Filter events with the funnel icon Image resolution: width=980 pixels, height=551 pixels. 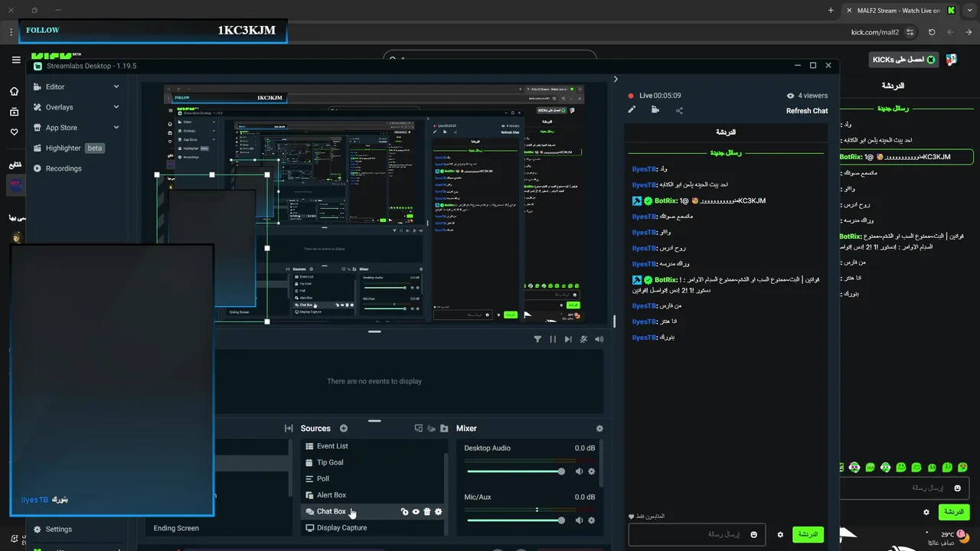(537, 339)
